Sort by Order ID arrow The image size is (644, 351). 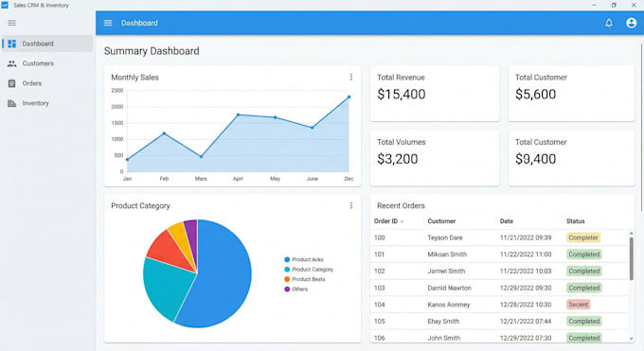(x=402, y=221)
